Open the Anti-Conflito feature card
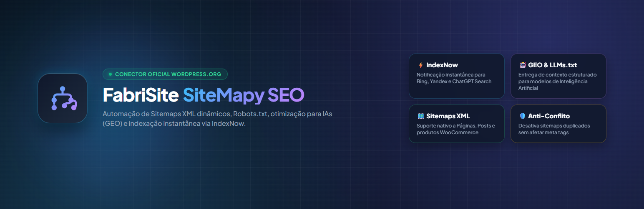 pyautogui.click(x=558, y=124)
